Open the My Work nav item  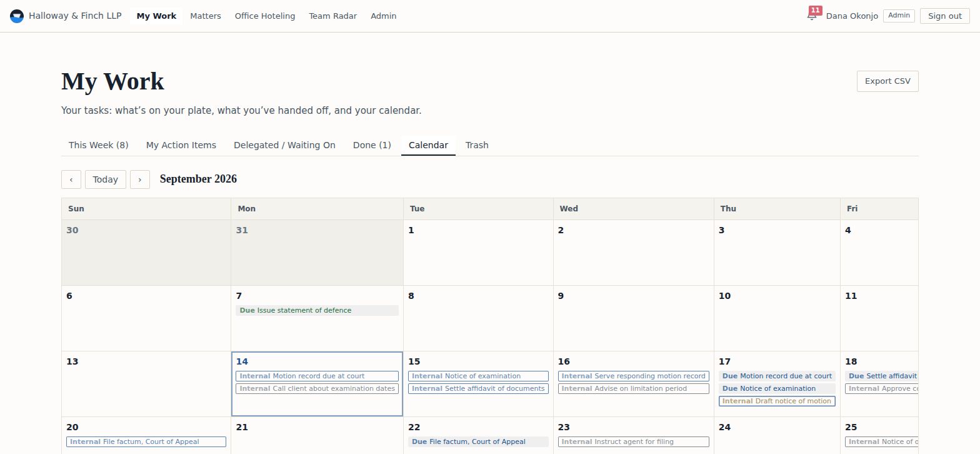coord(156,16)
